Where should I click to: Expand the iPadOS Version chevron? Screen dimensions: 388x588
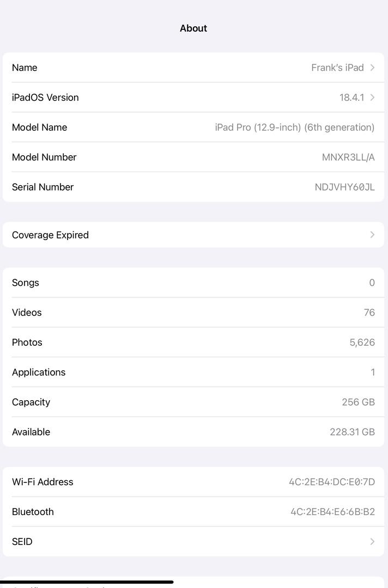373,97
